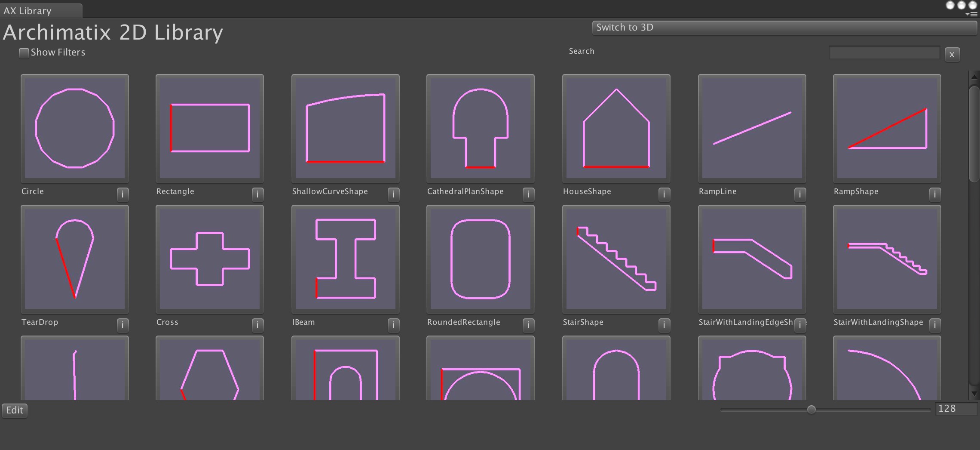View info for HouseShape

664,194
